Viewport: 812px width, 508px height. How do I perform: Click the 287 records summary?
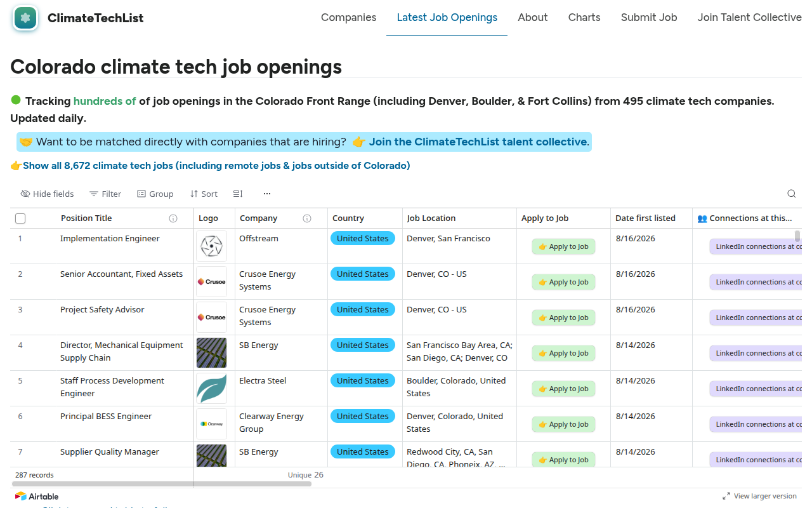34,475
